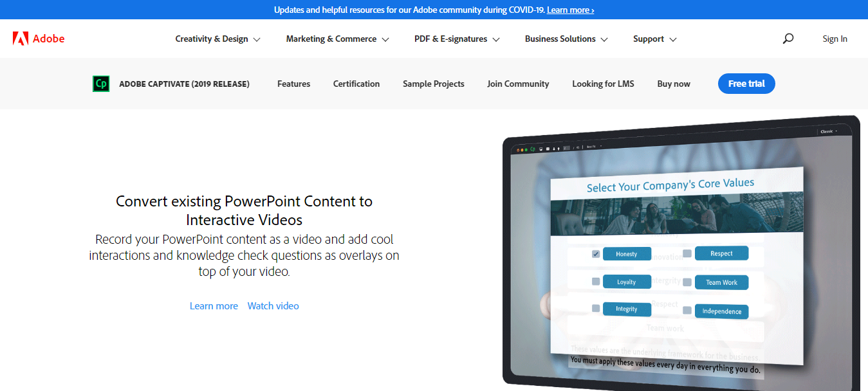The height and width of the screenshot is (391, 868).
Task: Toggle the Independence checkbox in the preview
Action: click(687, 311)
